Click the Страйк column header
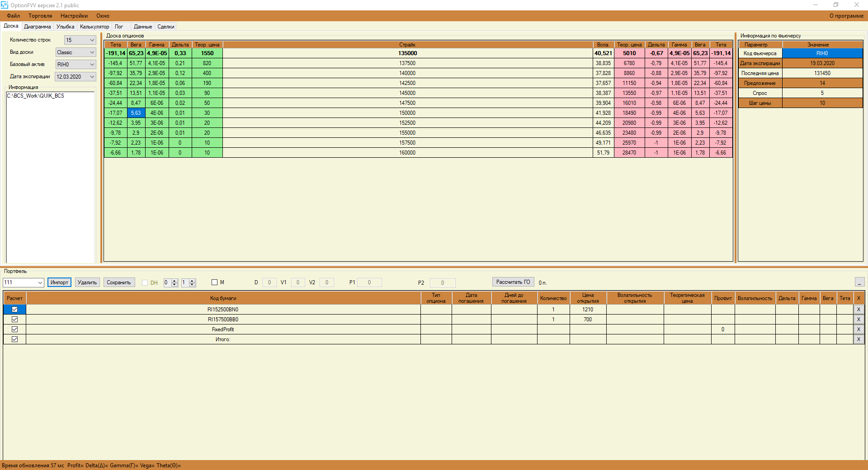Viewport: 868px width, 470px height. [x=408, y=45]
